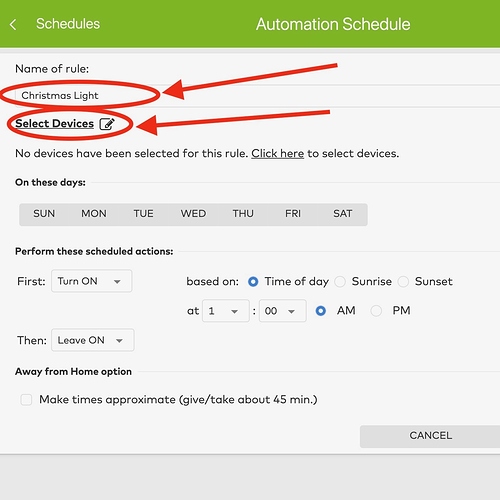500x500 pixels.
Task: Choose the Sunset radio option
Action: pos(403,282)
